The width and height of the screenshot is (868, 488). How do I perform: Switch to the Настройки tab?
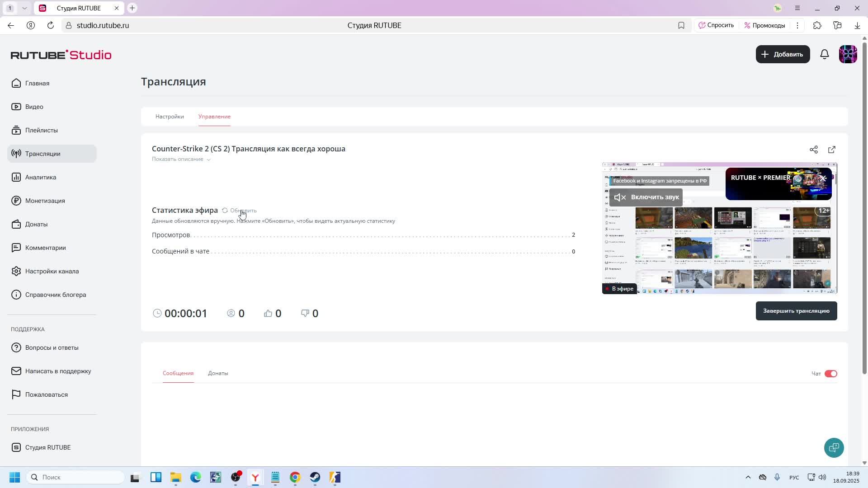click(170, 117)
